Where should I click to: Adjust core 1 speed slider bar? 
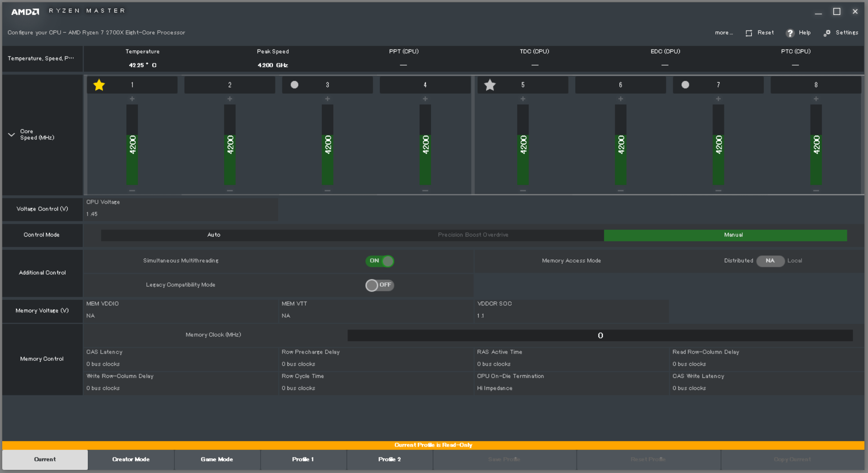pos(132,145)
